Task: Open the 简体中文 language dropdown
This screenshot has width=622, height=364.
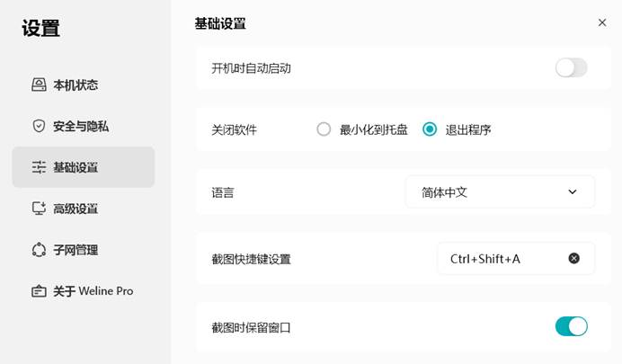Action: click(500, 192)
